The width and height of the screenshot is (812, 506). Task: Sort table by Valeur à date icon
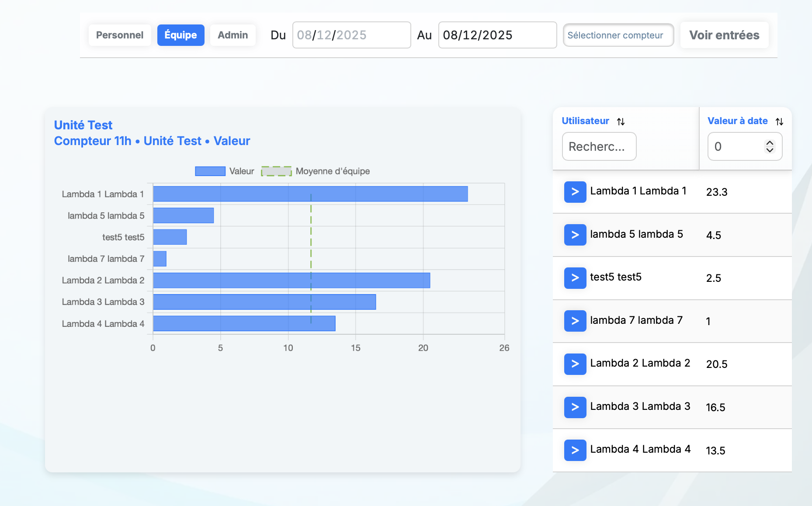tap(779, 121)
